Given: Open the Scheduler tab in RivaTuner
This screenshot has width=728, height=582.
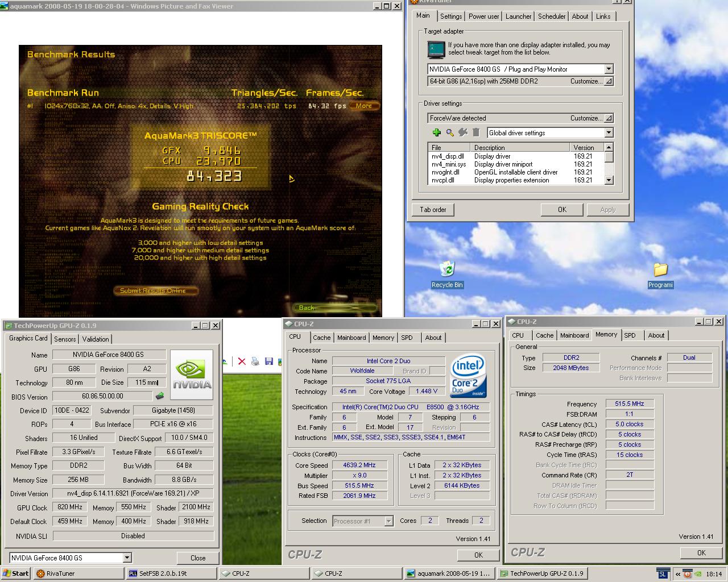Looking at the screenshot, I should click(x=552, y=16).
